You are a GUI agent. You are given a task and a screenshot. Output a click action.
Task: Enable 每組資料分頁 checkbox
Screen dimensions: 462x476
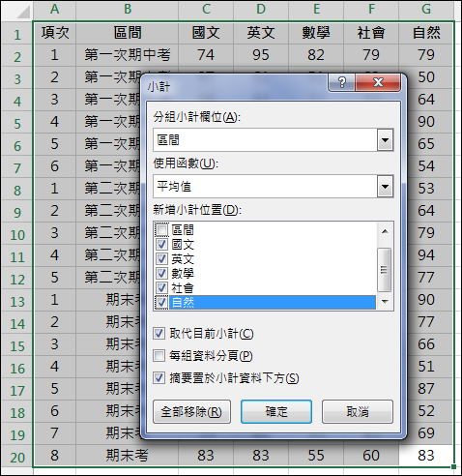pos(159,356)
